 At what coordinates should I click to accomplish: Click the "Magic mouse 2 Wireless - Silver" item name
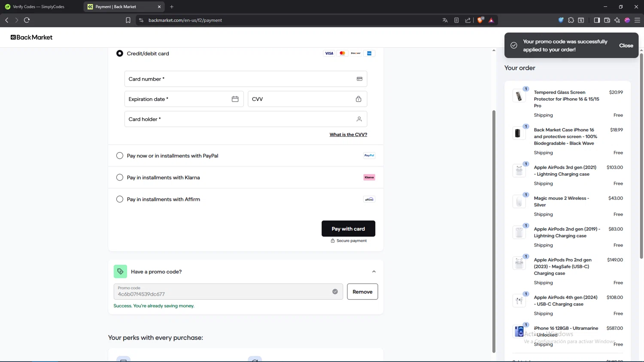point(562,202)
